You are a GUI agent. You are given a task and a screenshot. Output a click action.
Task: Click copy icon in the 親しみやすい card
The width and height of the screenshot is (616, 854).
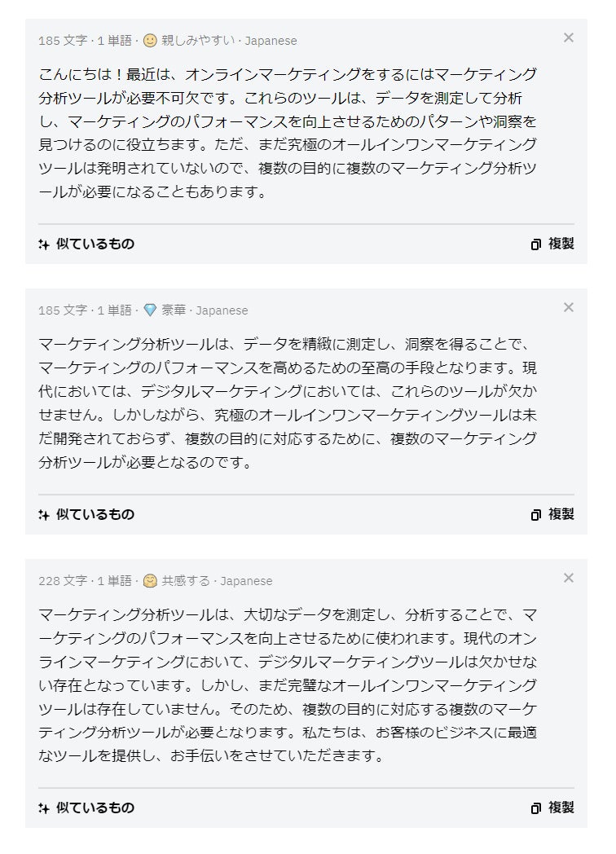tap(536, 244)
